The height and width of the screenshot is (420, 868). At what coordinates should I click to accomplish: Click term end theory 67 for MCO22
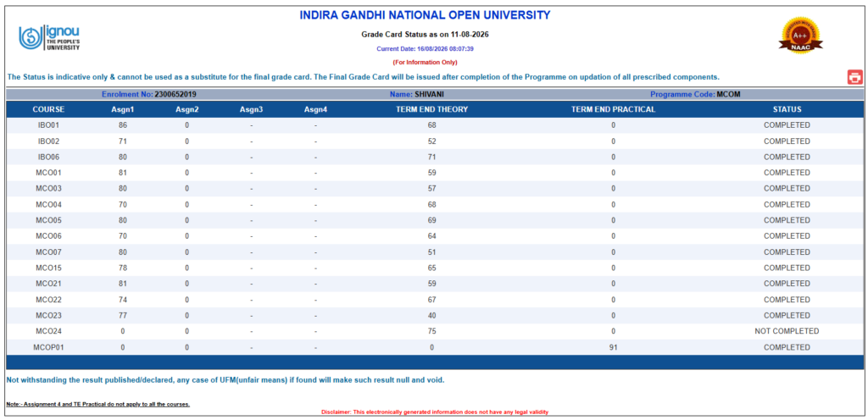(431, 300)
